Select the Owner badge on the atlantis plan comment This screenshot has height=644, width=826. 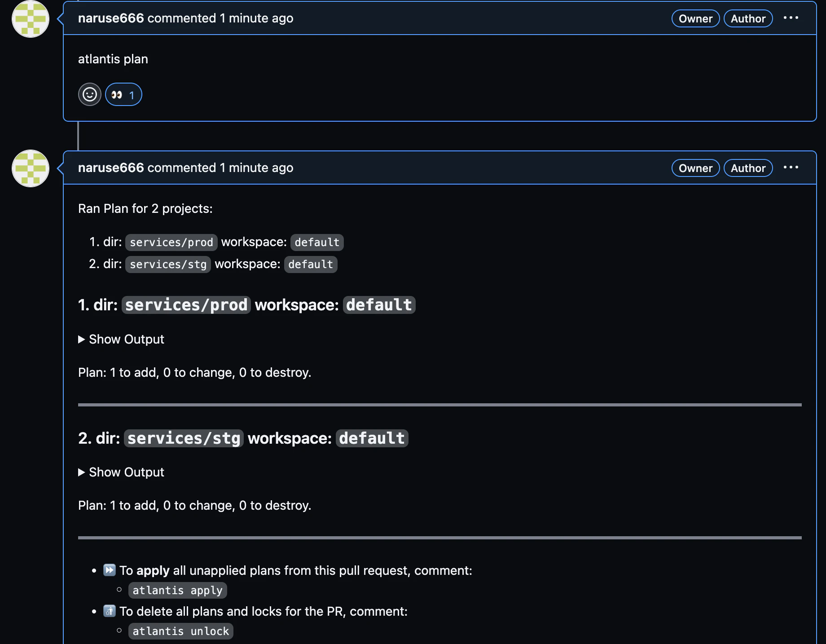pyautogui.click(x=695, y=18)
